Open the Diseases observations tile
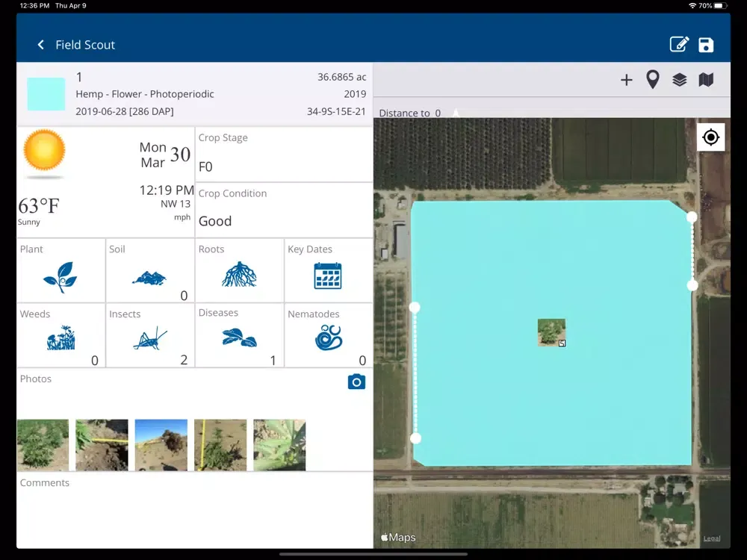 239,335
